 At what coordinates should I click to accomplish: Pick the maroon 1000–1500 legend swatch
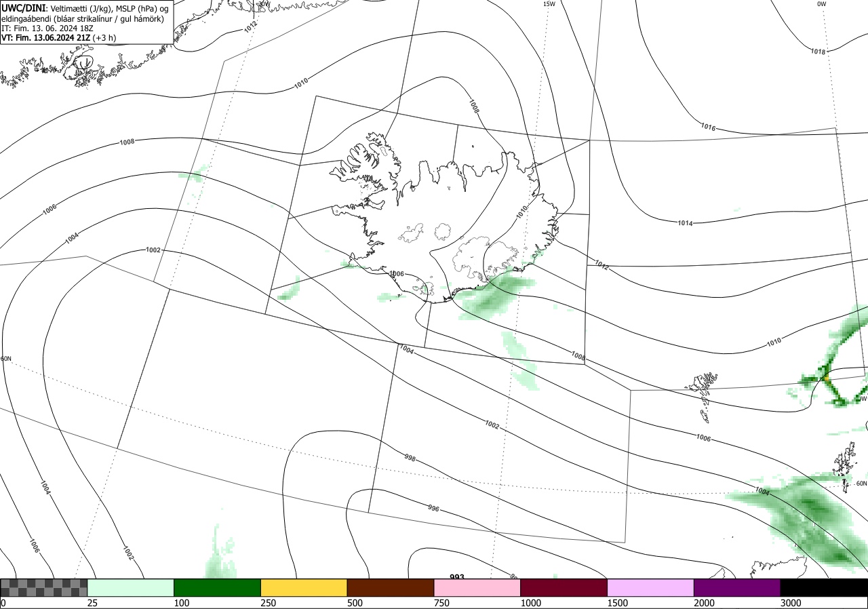click(564, 587)
